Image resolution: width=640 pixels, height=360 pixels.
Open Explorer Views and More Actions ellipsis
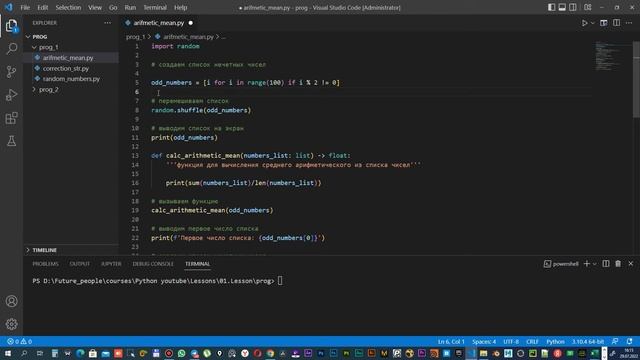(107, 23)
